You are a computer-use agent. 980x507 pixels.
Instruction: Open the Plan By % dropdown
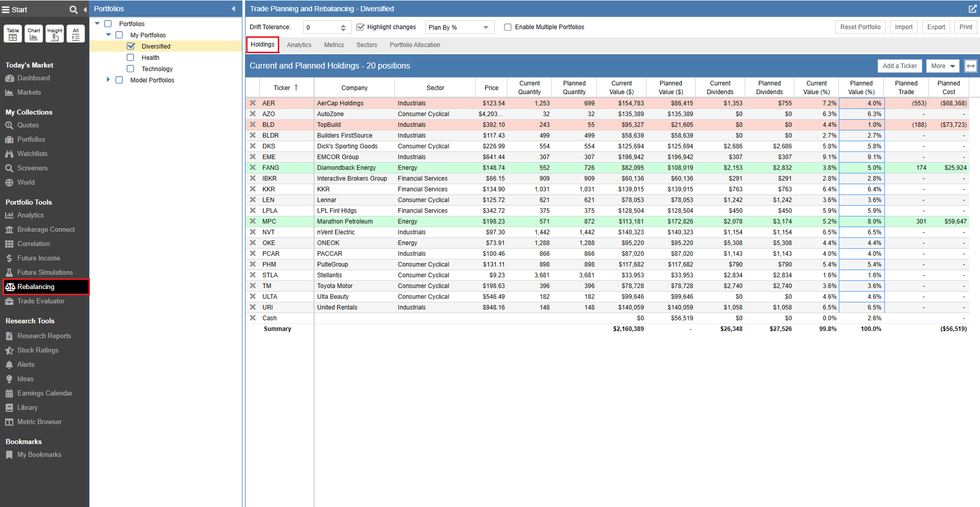(x=459, y=27)
